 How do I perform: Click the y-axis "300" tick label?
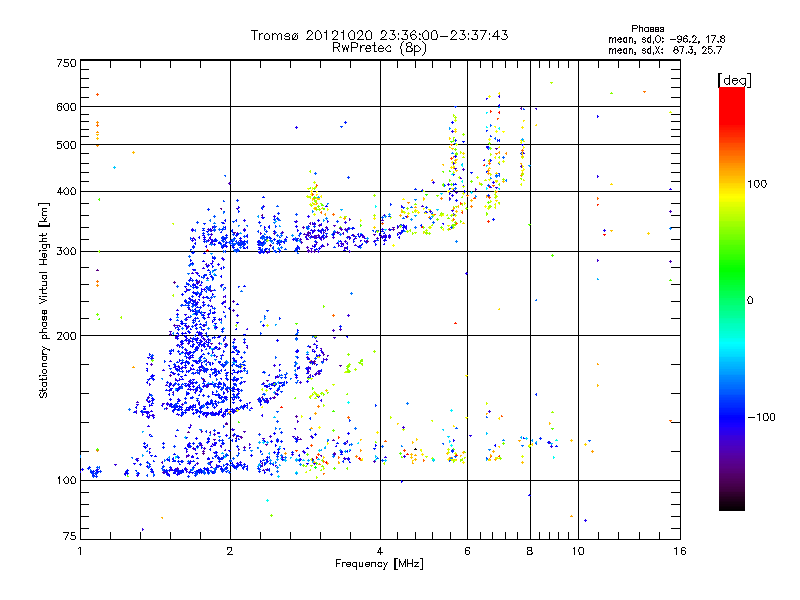point(66,252)
